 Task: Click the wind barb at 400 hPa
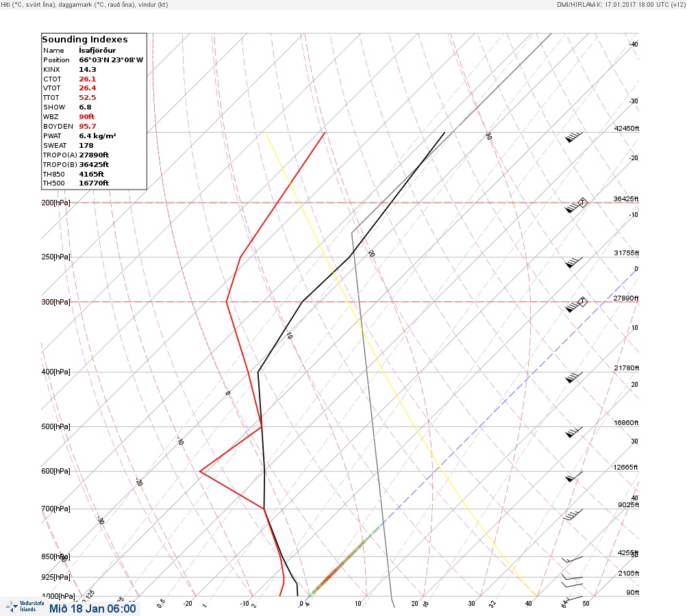point(573,377)
